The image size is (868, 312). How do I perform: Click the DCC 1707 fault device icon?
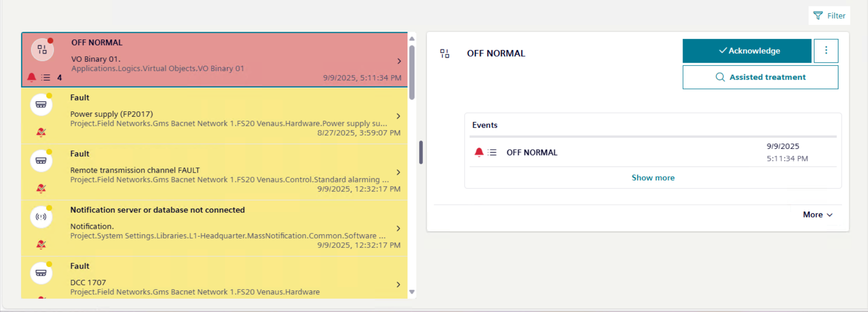pos(41,273)
